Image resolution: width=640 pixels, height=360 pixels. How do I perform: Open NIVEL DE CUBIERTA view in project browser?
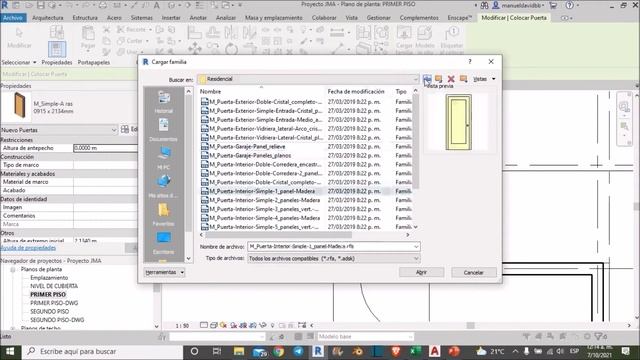pyautogui.click(x=54, y=286)
